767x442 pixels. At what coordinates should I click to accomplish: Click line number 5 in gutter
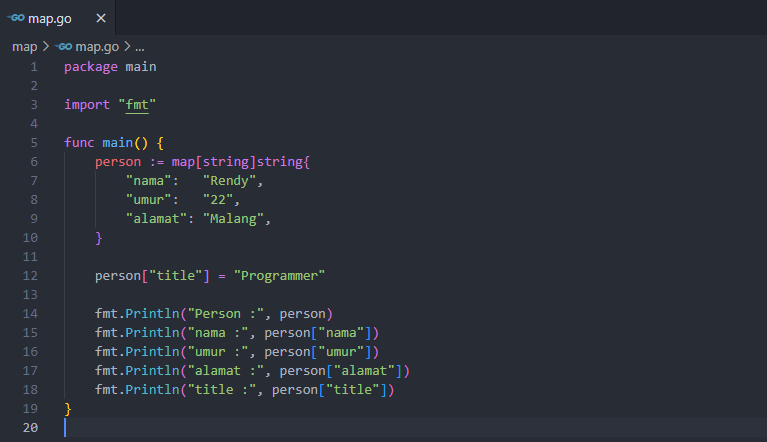pos(34,143)
